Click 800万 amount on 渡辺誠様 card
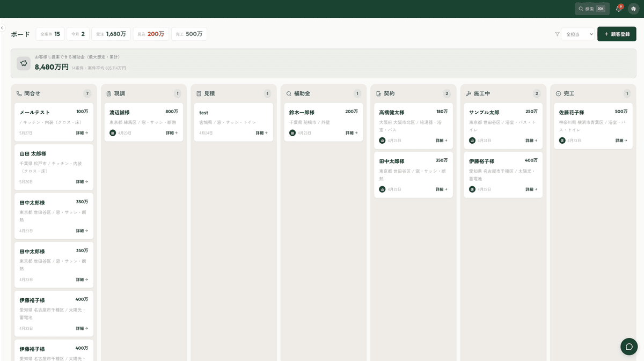This screenshot has height=361, width=644. point(172,112)
